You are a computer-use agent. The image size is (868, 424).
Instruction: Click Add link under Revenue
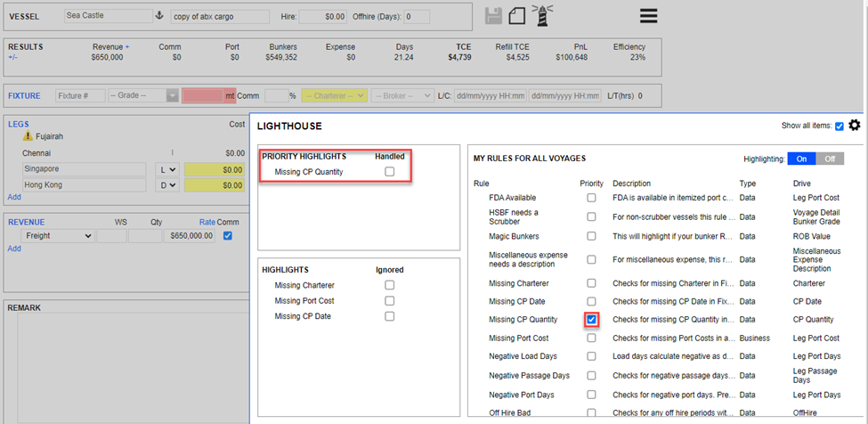pos(14,249)
